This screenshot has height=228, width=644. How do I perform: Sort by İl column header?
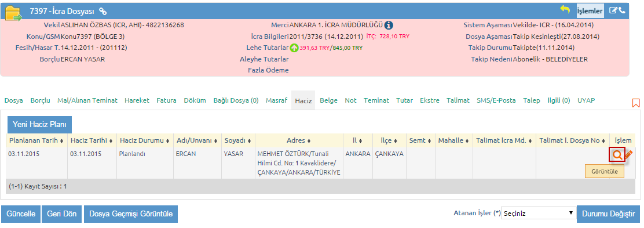tap(357, 141)
